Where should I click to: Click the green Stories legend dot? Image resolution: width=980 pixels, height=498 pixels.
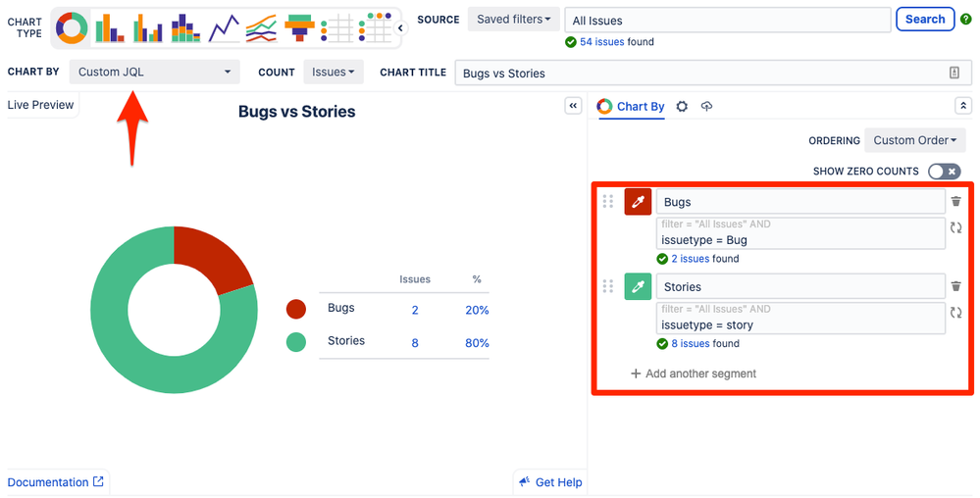296,342
